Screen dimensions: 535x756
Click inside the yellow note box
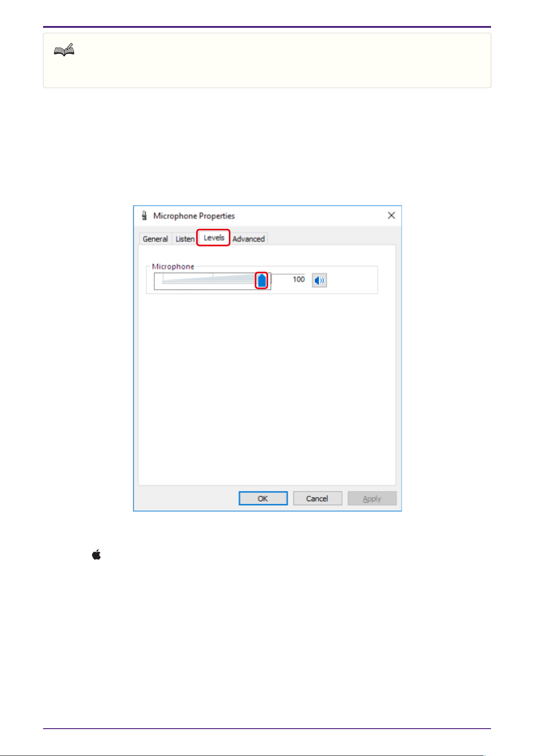[x=267, y=61]
